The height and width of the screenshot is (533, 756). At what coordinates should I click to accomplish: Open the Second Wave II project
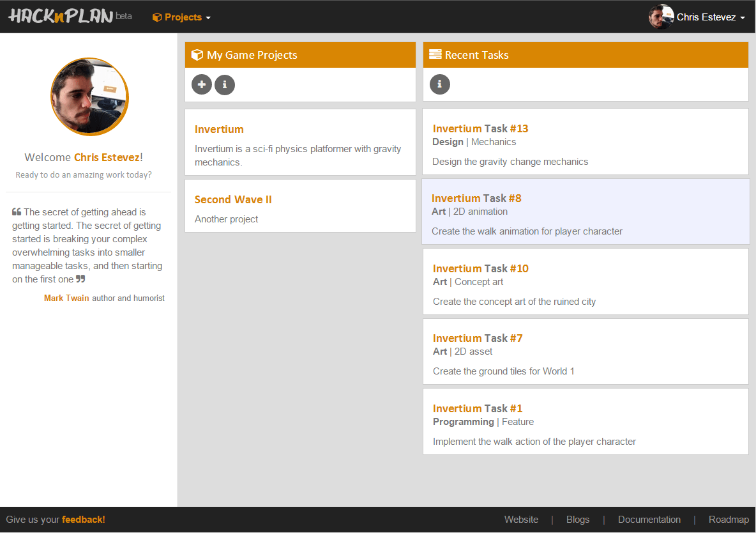pos(233,199)
